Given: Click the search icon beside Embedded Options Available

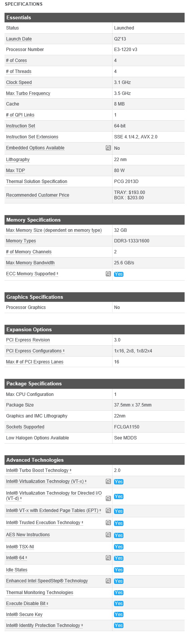Looking at the screenshot, I should 108,148.
